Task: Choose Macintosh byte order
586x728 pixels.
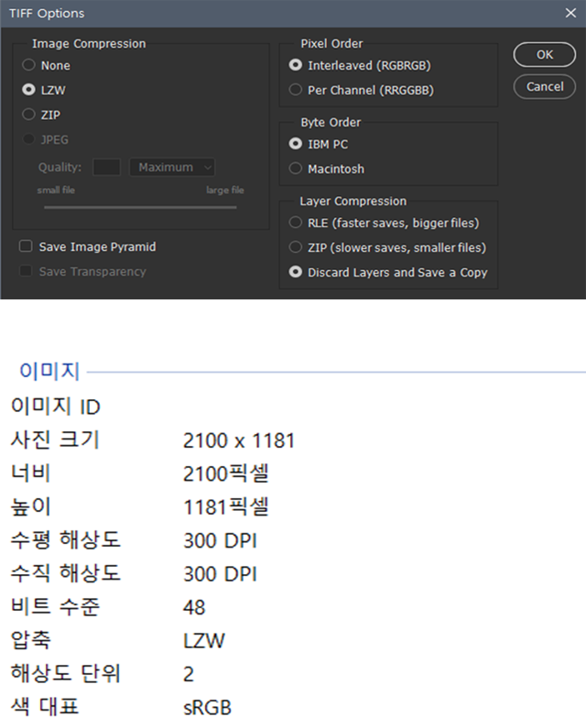Action: (x=296, y=168)
